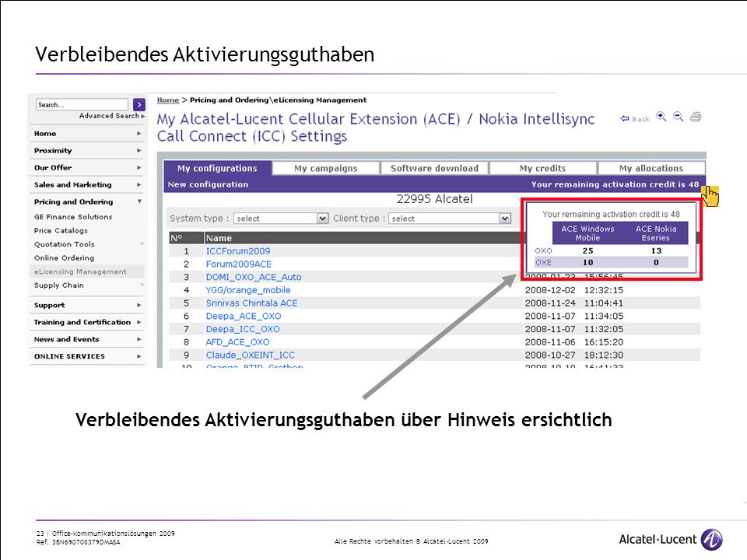Expand the Training and Certification menu
This screenshot has height=560, width=747.
(x=87, y=322)
